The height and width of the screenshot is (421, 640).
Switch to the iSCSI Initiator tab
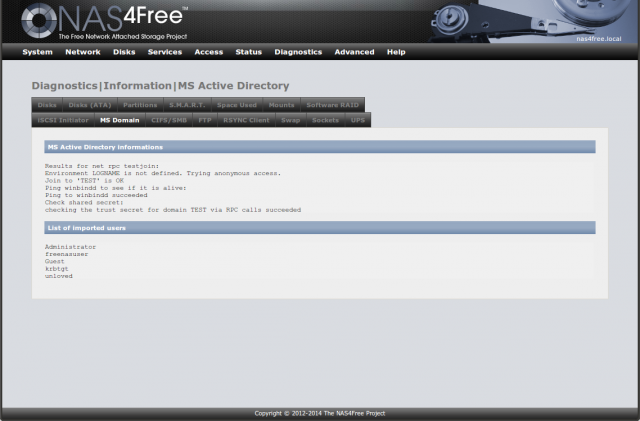tap(63, 120)
